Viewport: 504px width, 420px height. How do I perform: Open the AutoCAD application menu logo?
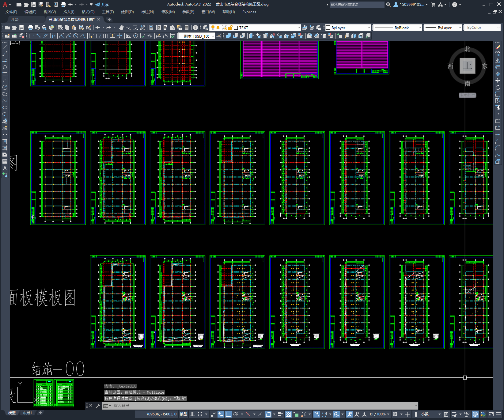(x=5, y=4)
